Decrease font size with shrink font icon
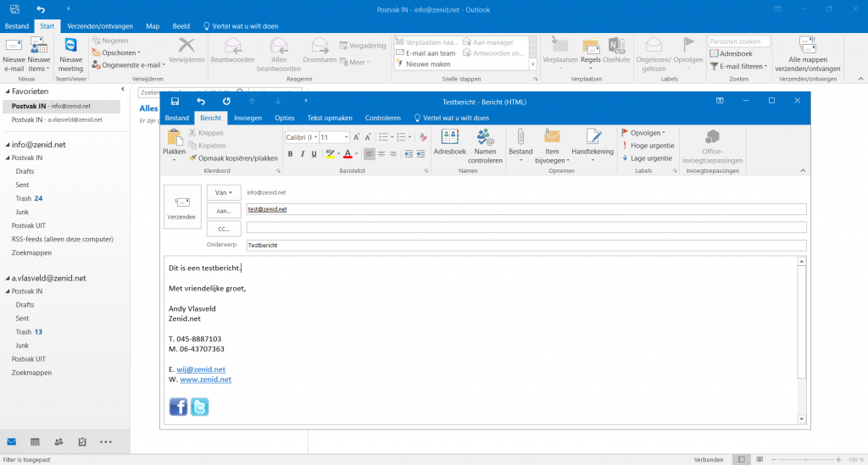Image resolution: width=868 pixels, height=465 pixels. [x=368, y=137]
